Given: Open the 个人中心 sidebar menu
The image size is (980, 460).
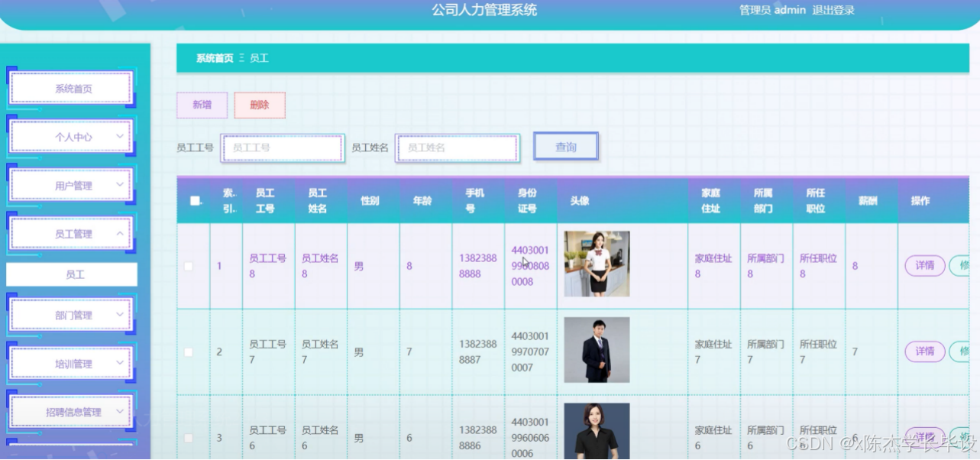Looking at the screenshot, I should pos(72,137).
